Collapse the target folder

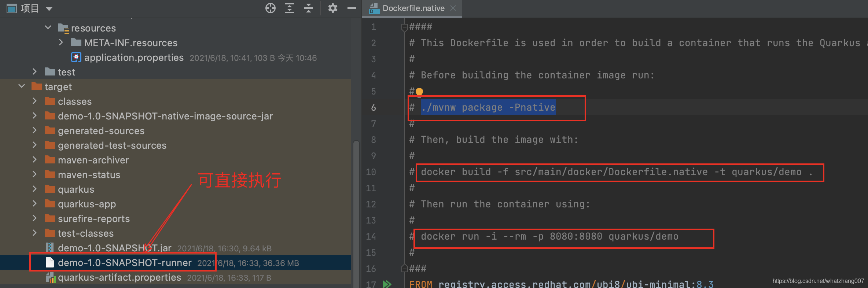(22, 86)
